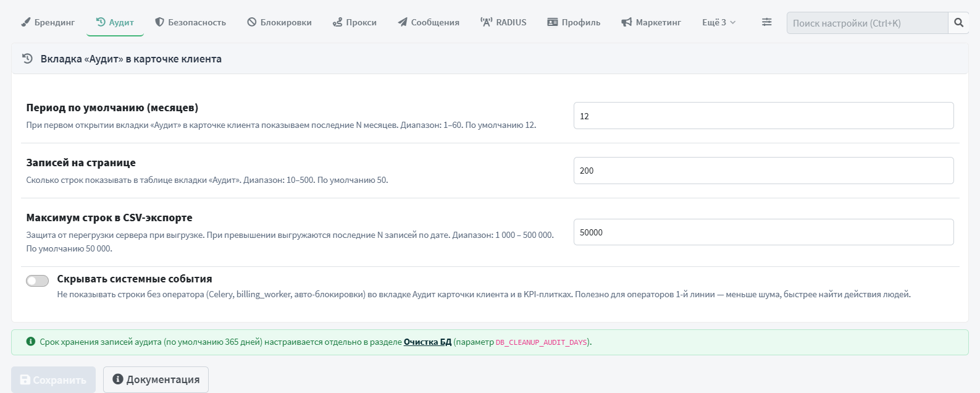
Task: Focus the Поиск настройки search field
Action: pyautogui.click(x=867, y=23)
